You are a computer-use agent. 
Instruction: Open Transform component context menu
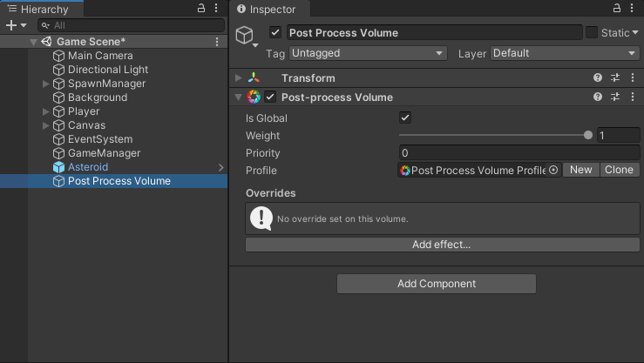coord(632,78)
